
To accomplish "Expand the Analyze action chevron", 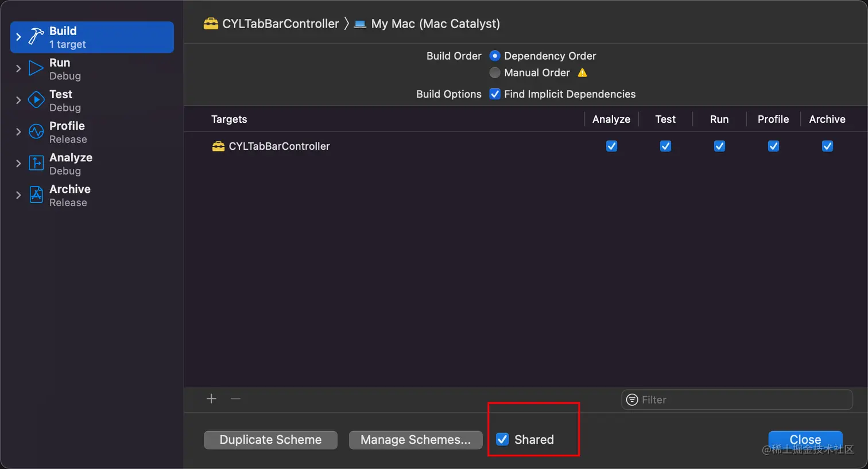I will [x=18, y=163].
